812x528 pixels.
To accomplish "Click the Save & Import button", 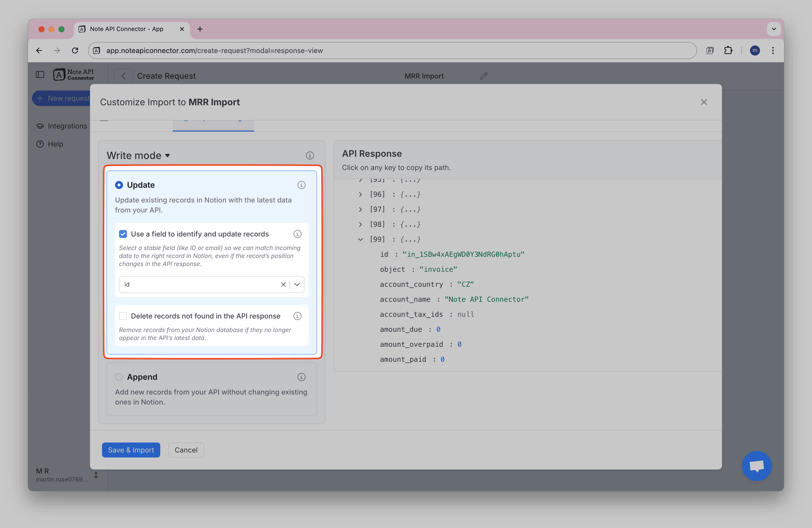I will pyautogui.click(x=131, y=450).
